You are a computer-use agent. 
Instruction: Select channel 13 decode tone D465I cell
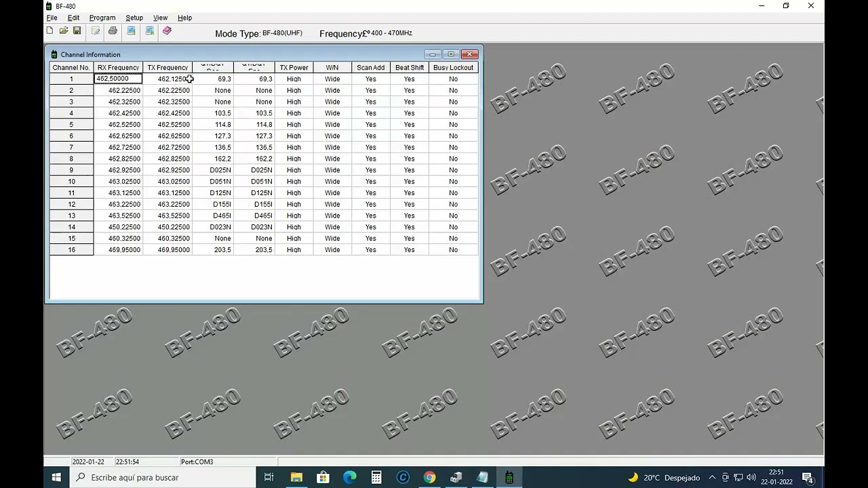213,216
